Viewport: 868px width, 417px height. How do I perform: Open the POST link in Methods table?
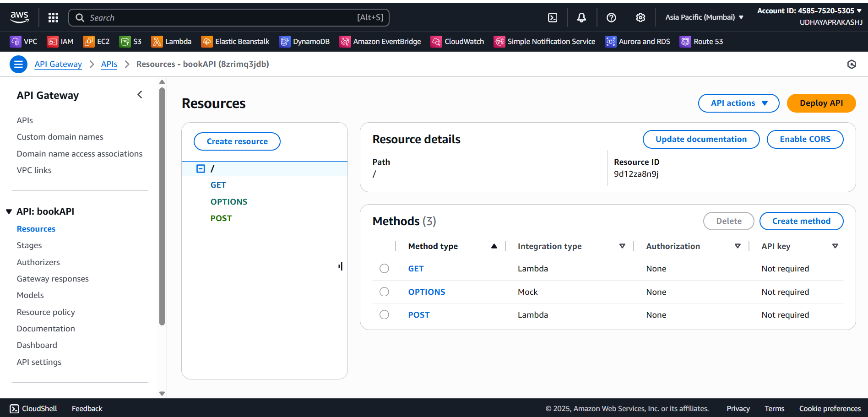(419, 315)
